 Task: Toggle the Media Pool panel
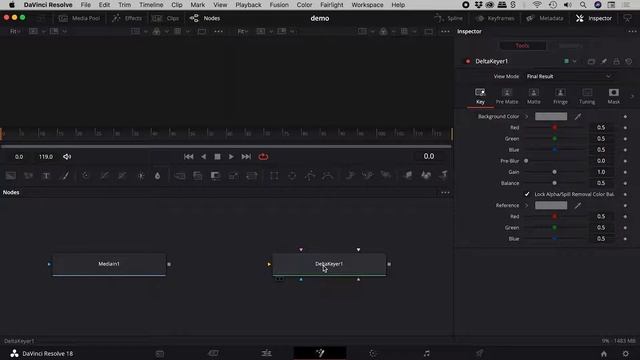pos(79,18)
